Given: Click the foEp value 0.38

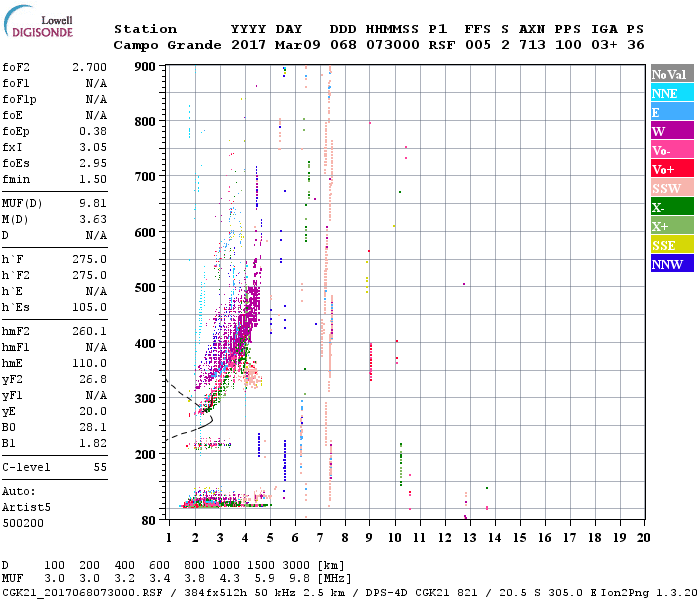Looking at the screenshot, I should coord(93,131).
